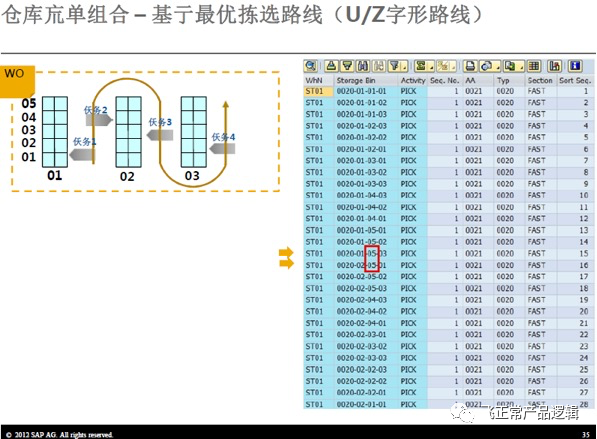Viewport: 597px width, 439px height.
Task: Select the Section column header
Action: pyautogui.click(x=540, y=80)
